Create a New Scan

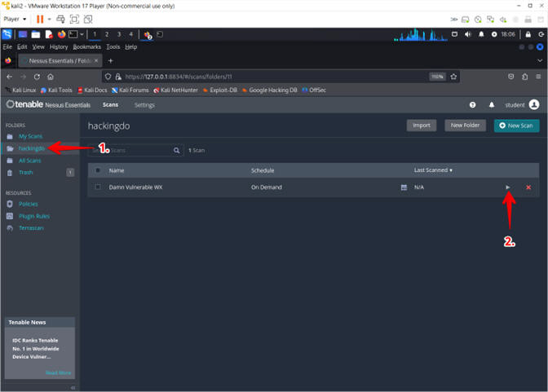[516, 126]
